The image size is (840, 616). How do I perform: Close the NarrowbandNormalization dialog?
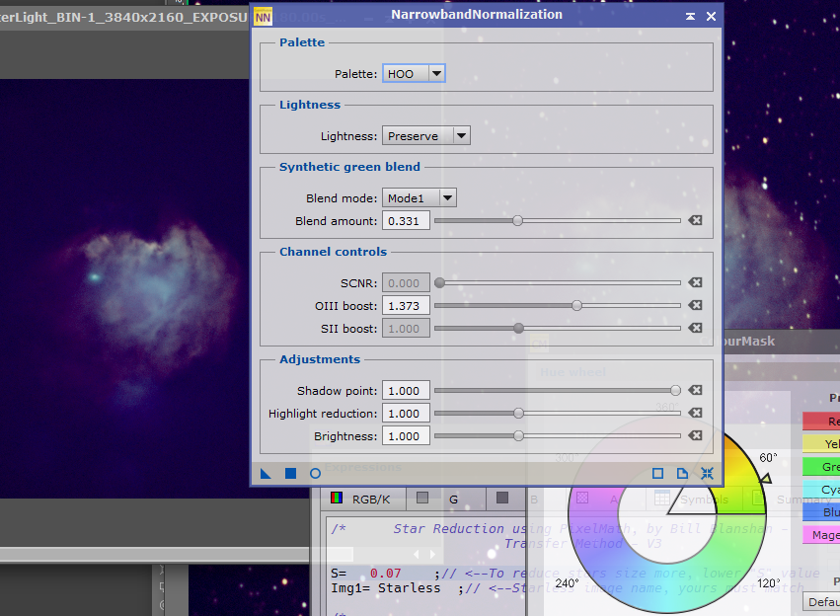tap(711, 17)
